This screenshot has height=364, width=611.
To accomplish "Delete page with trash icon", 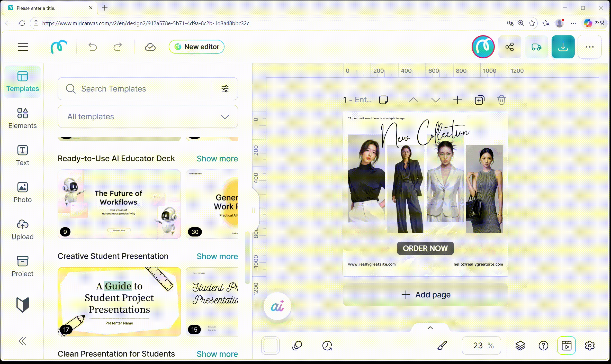I will click(501, 100).
